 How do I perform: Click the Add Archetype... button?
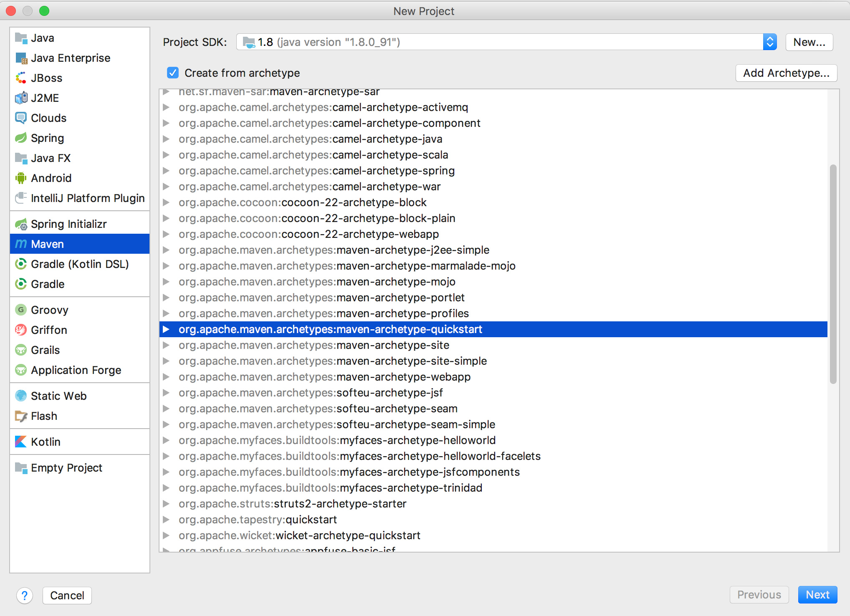click(786, 73)
